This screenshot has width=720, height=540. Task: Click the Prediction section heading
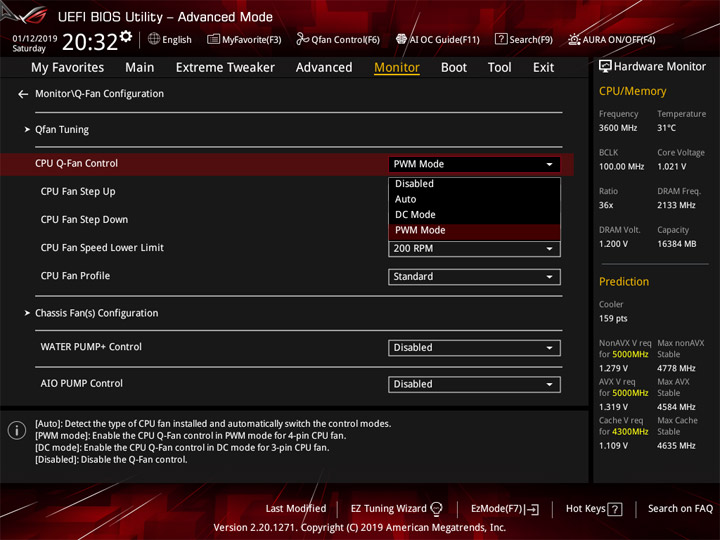624,282
